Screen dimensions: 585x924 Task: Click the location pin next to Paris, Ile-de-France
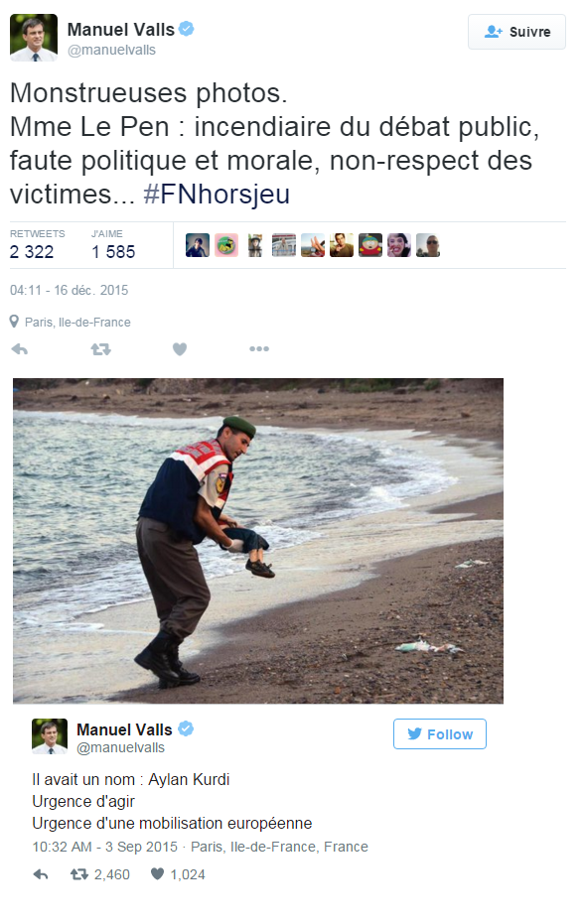(14, 322)
